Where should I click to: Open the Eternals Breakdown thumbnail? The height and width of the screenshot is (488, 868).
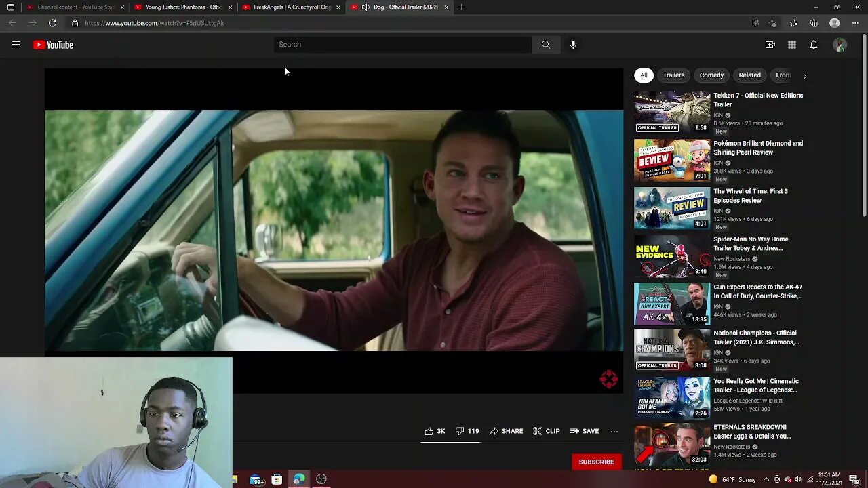click(672, 445)
